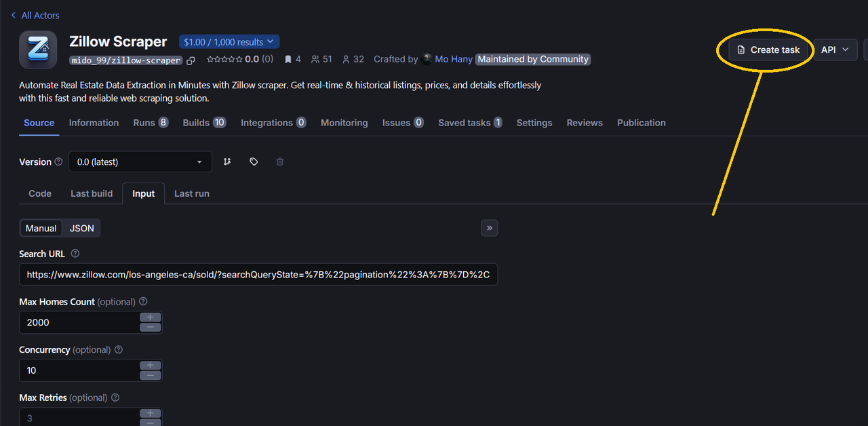Click the Search URL input field
868x426 pixels.
pyautogui.click(x=258, y=275)
